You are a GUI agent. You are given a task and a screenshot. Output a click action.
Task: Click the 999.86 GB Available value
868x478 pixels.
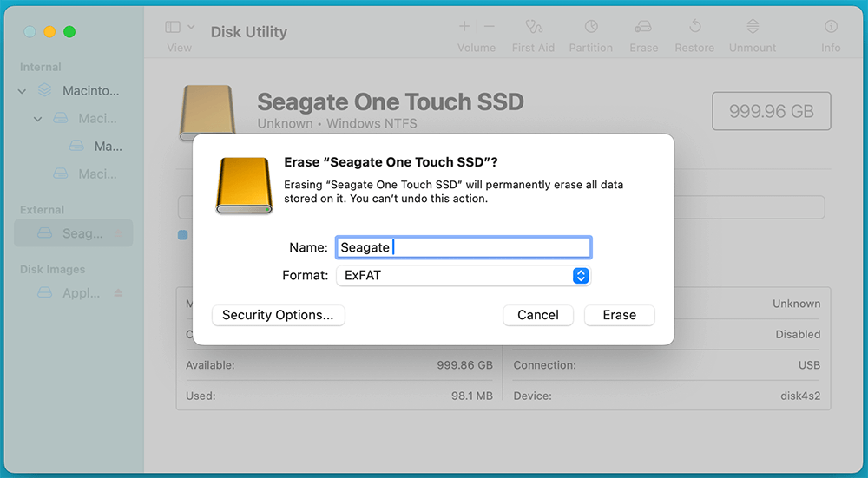click(x=464, y=365)
